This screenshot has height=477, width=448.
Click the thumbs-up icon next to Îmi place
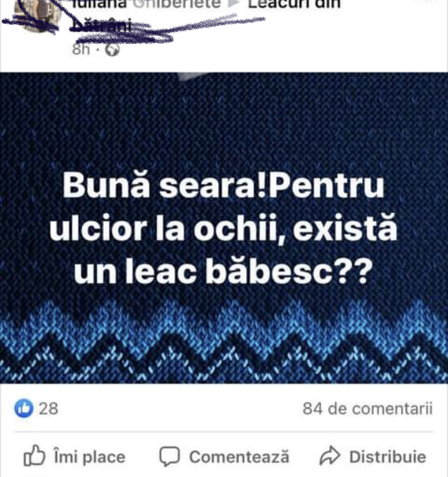[34, 455]
